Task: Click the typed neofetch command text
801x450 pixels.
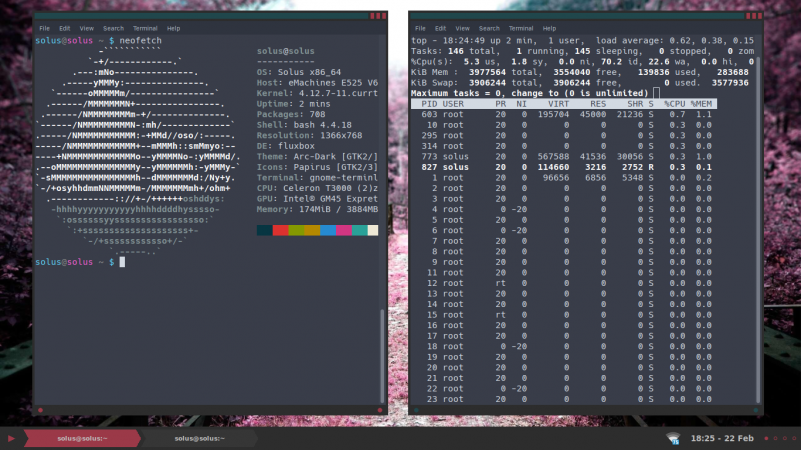Action: (x=140, y=40)
